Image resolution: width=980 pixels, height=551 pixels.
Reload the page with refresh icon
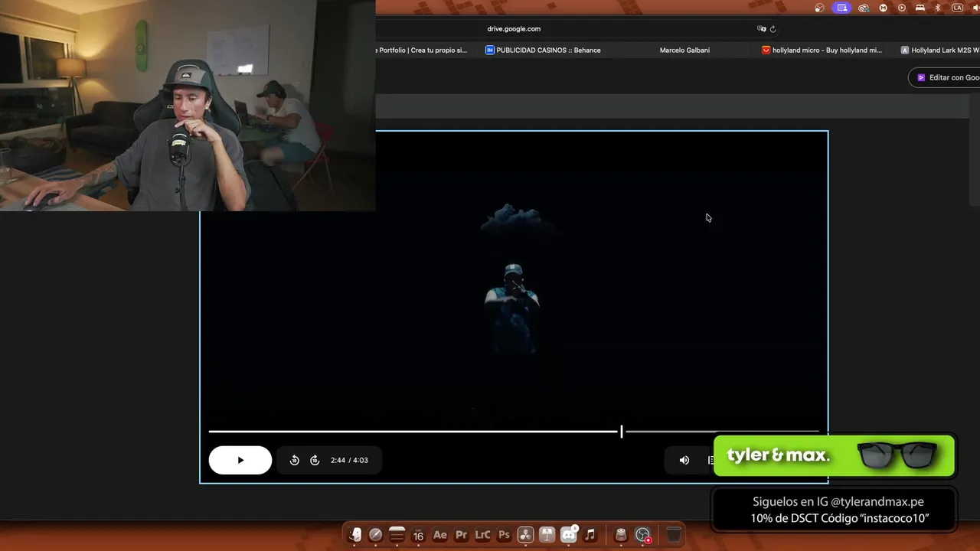[773, 29]
